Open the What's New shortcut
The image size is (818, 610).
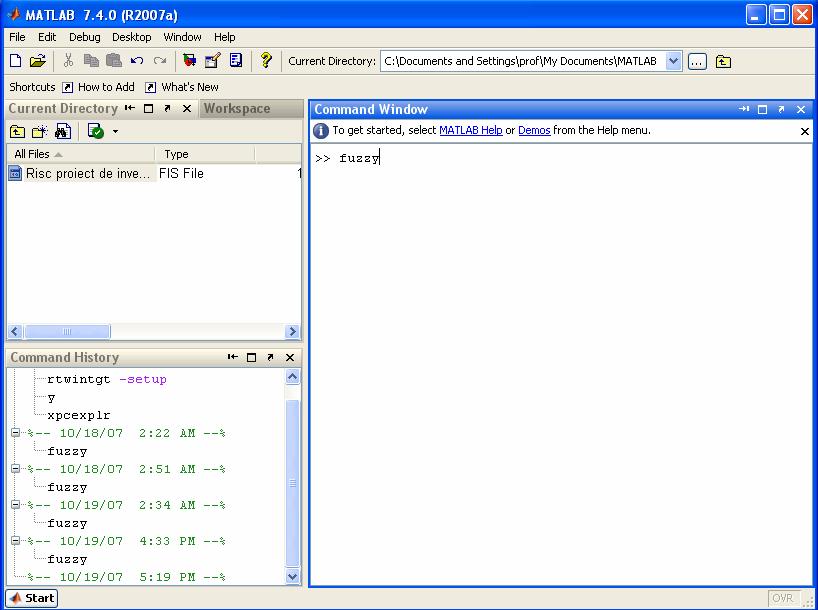182,87
